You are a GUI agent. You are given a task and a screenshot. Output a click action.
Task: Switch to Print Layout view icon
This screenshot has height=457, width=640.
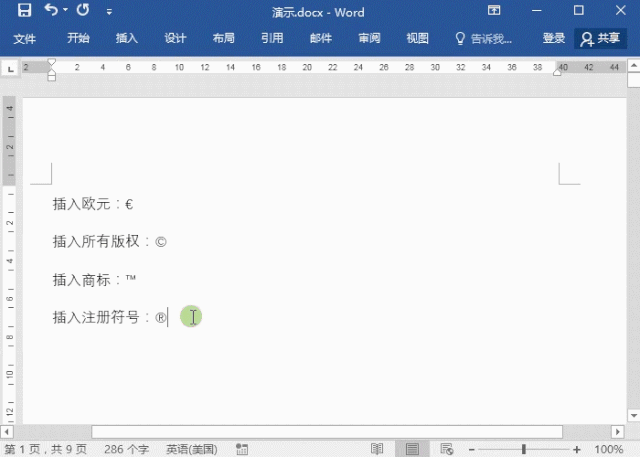click(x=412, y=449)
